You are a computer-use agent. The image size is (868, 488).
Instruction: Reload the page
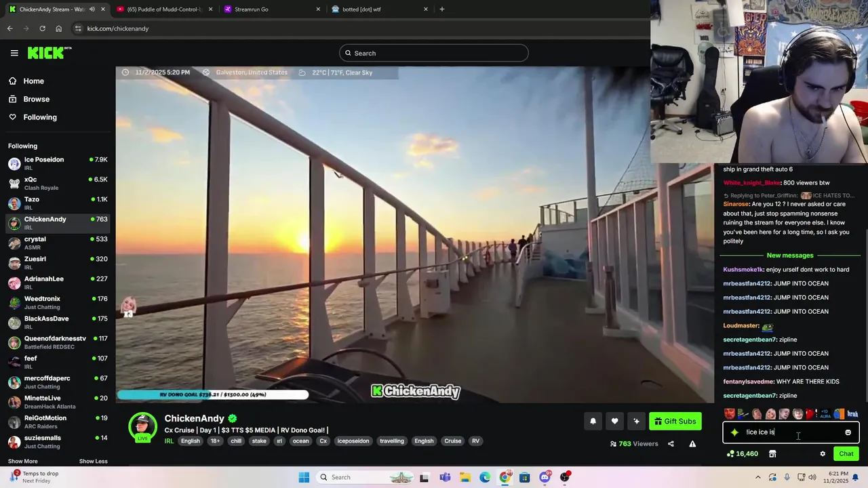tap(42, 28)
